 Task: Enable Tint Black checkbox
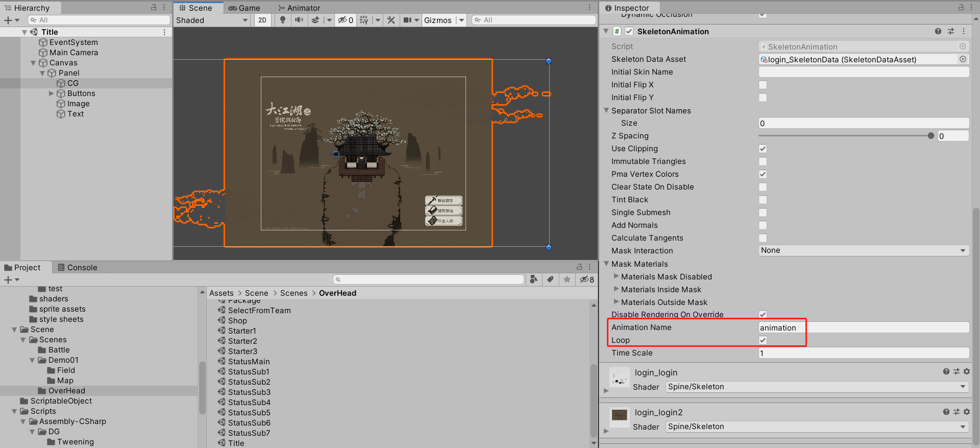point(763,200)
